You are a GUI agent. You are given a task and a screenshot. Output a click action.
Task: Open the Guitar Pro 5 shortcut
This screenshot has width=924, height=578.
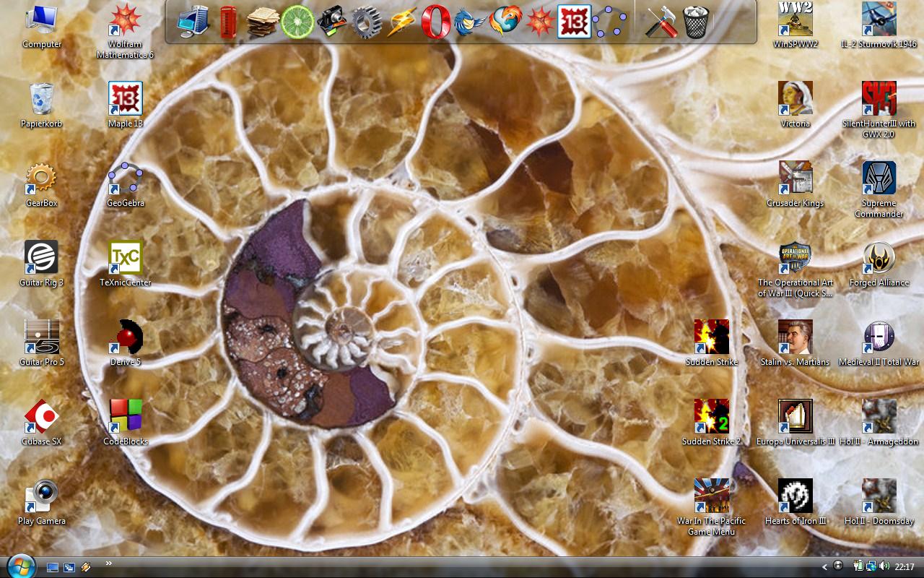(42, 344)
